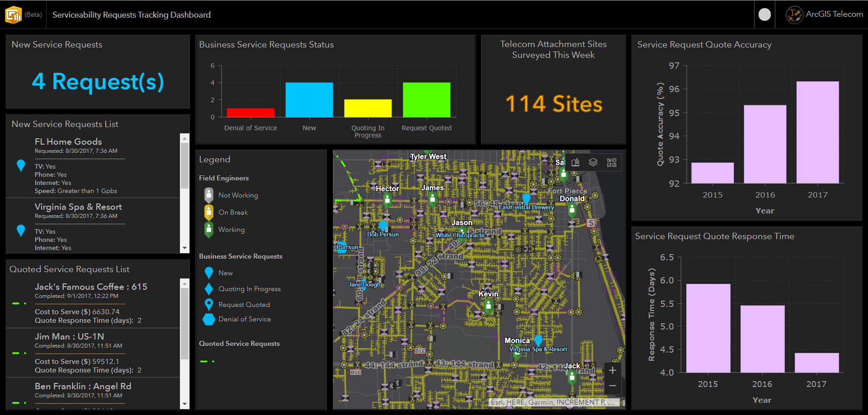Click the Jason engineer label on map

point(462,222)
